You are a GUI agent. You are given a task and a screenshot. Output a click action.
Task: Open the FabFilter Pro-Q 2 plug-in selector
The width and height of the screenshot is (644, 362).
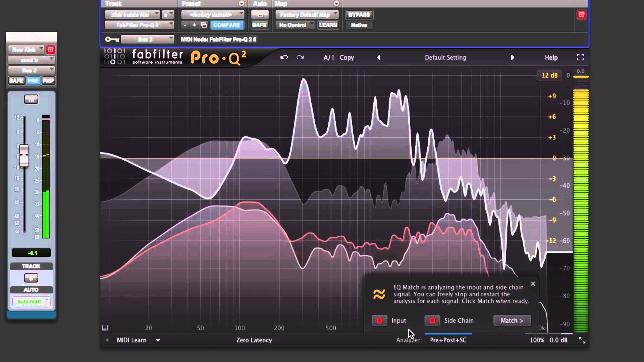[140, 25]
